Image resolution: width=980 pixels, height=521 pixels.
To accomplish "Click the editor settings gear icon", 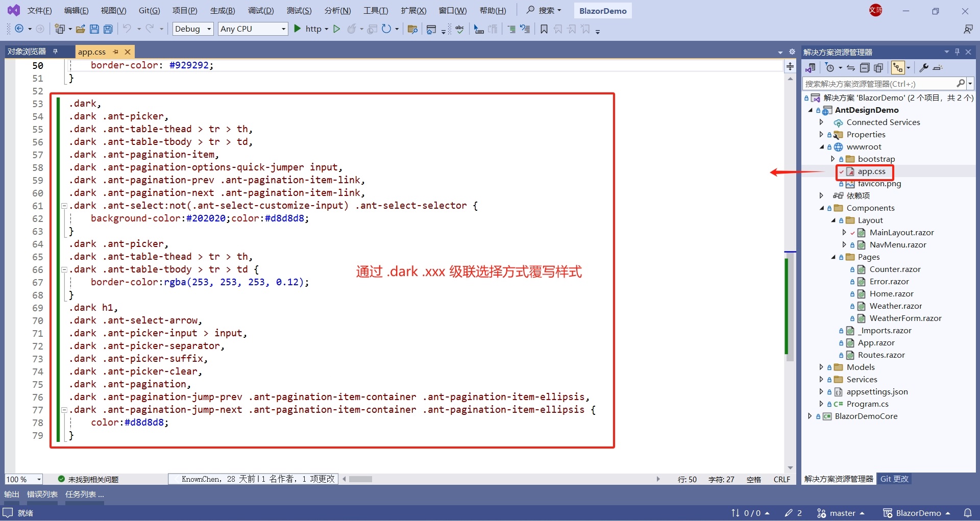I will [792, 52].
